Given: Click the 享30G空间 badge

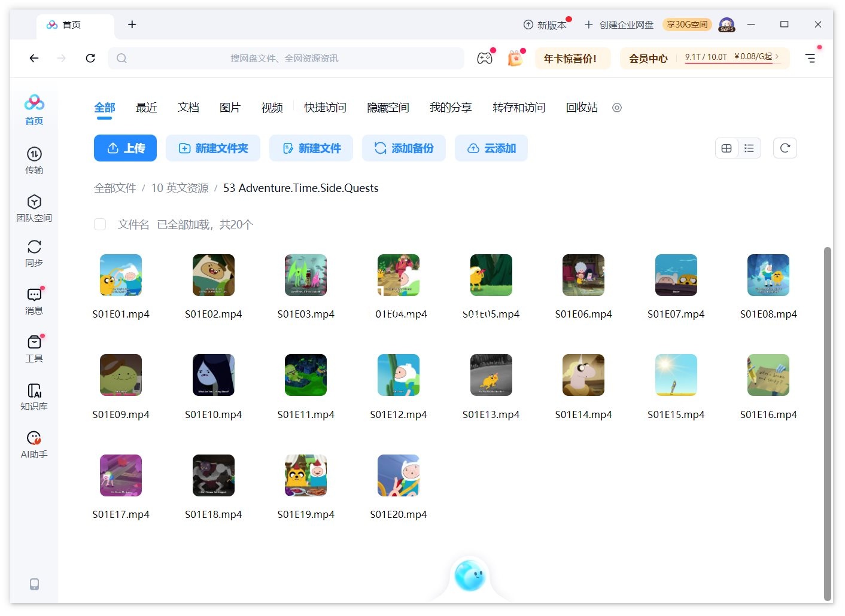Looking at the screenshot, I should coord(687,25).
